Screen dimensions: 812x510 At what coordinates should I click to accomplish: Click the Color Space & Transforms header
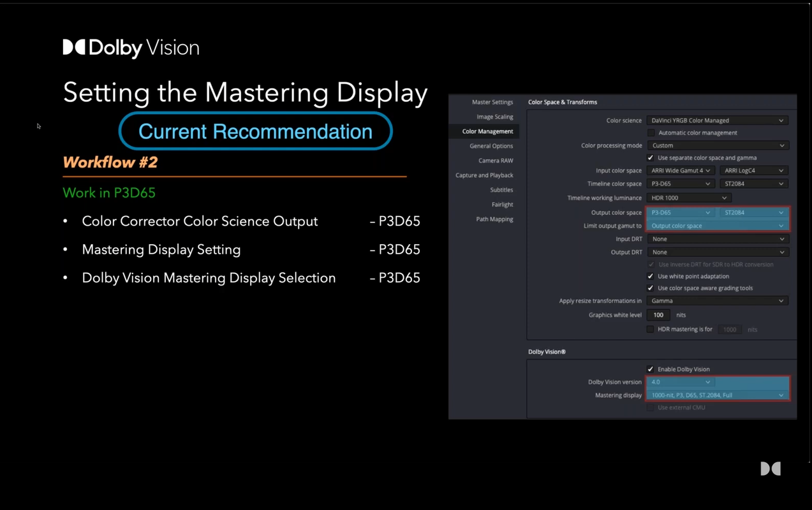pyautogui.click(x=563, y=102)
